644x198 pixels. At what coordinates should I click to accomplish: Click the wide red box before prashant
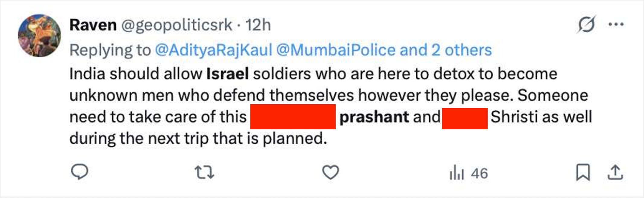[x=293, y=117]
